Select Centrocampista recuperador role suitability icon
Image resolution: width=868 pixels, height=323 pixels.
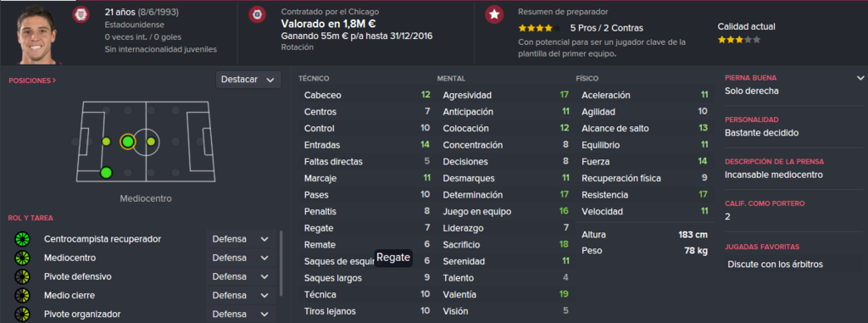click(22, 239)
